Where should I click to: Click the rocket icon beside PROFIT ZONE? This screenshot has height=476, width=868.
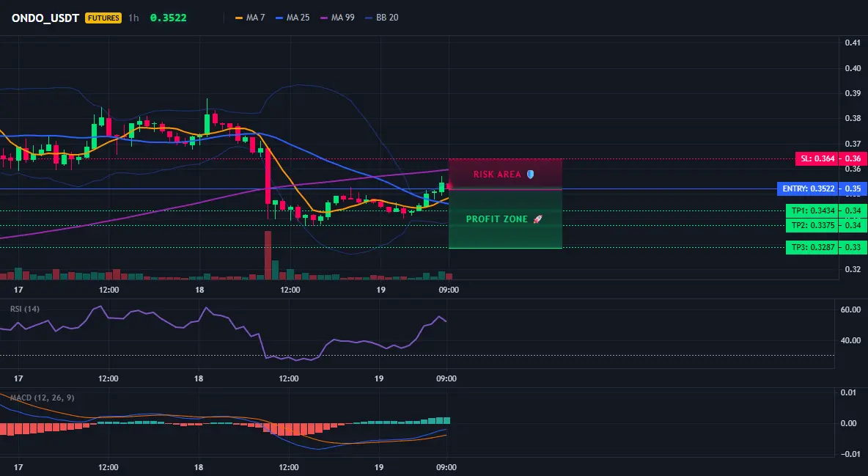coord(537,219)
